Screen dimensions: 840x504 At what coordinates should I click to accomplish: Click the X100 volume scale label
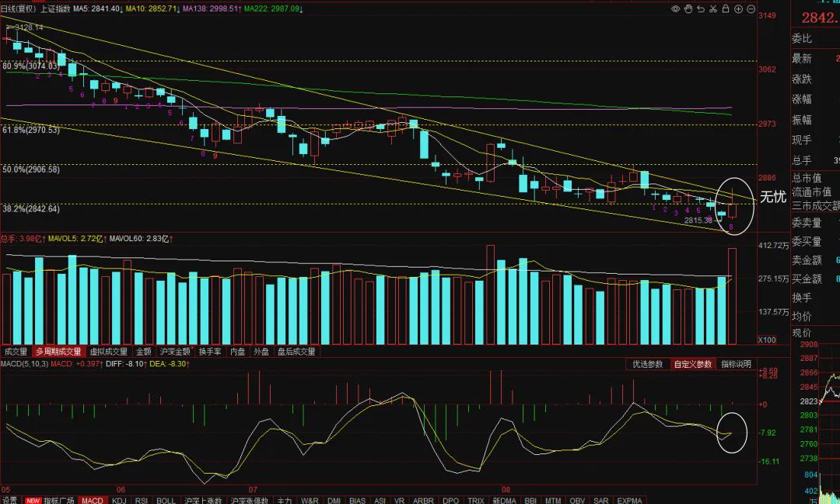tap(767, 340)
